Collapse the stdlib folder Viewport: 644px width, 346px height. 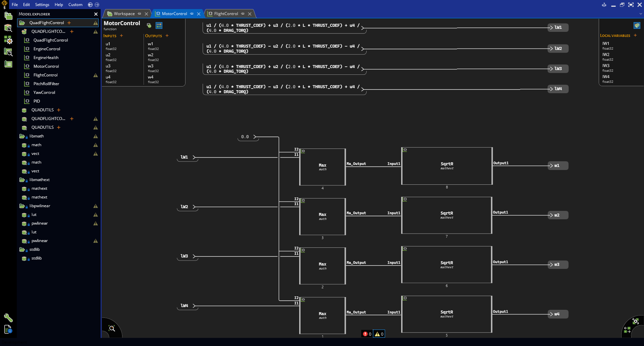click(22, 249)
